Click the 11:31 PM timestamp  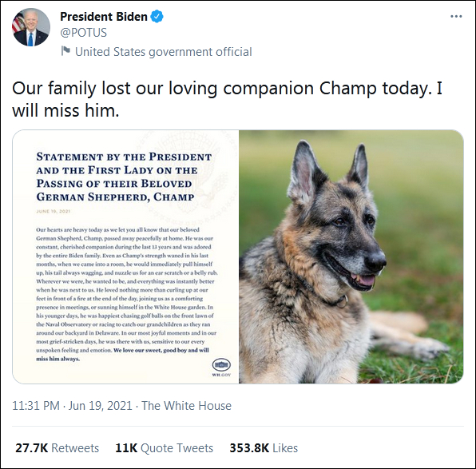36,406
